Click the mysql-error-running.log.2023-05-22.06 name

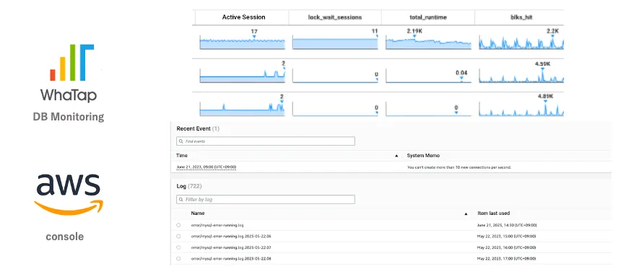[231, 237]
